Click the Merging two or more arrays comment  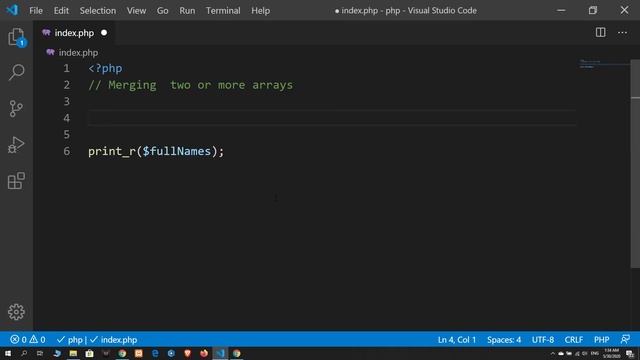(191, 85)
